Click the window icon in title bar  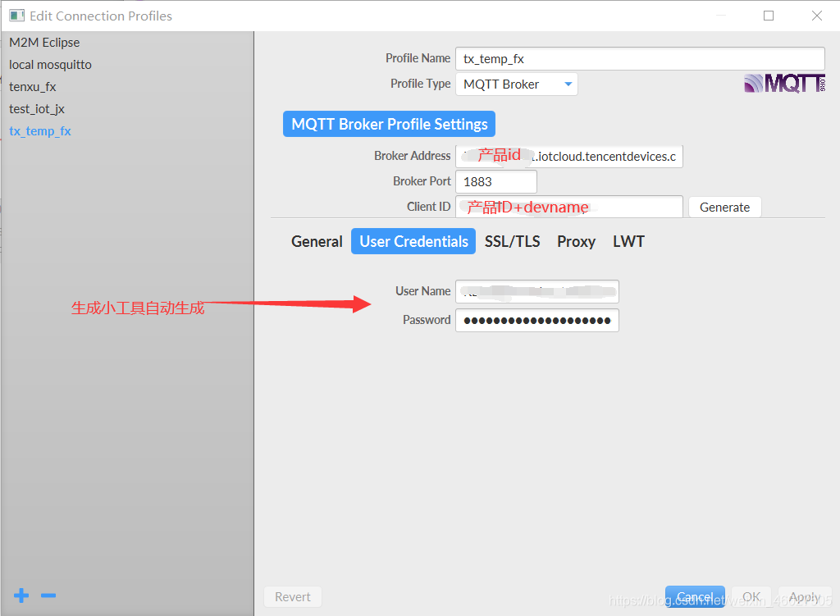16,16
